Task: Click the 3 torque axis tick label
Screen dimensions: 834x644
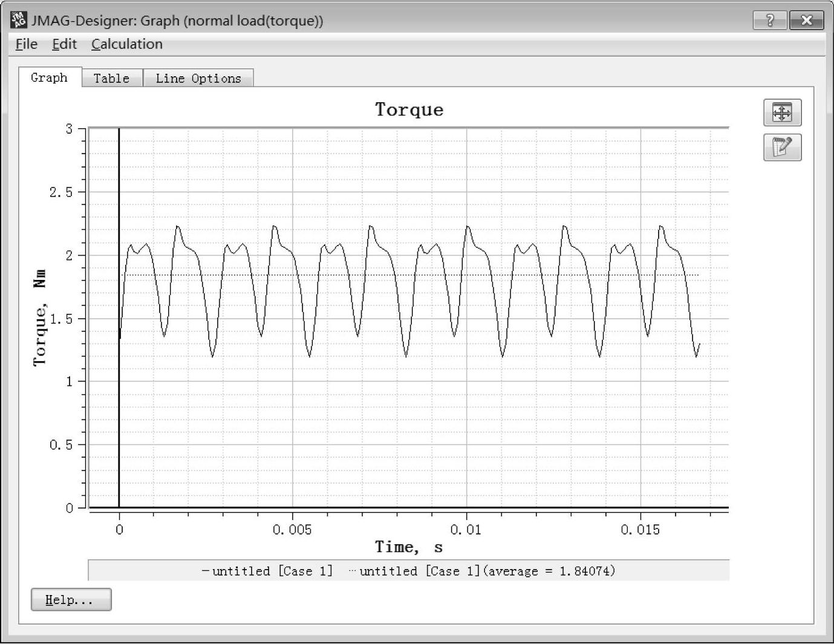Action: pos(69,129)
